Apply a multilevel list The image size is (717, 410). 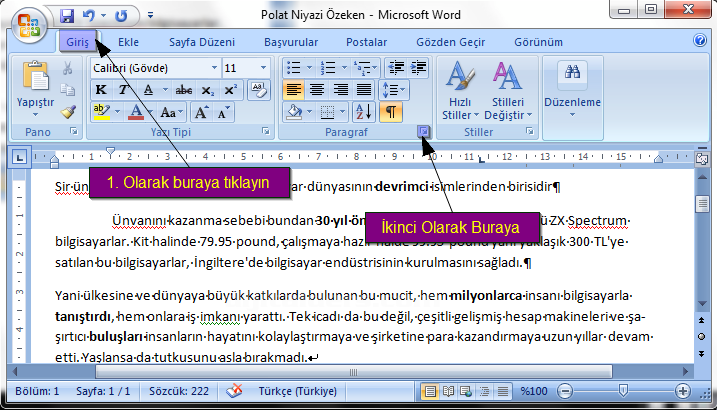(x=363, y=68)
